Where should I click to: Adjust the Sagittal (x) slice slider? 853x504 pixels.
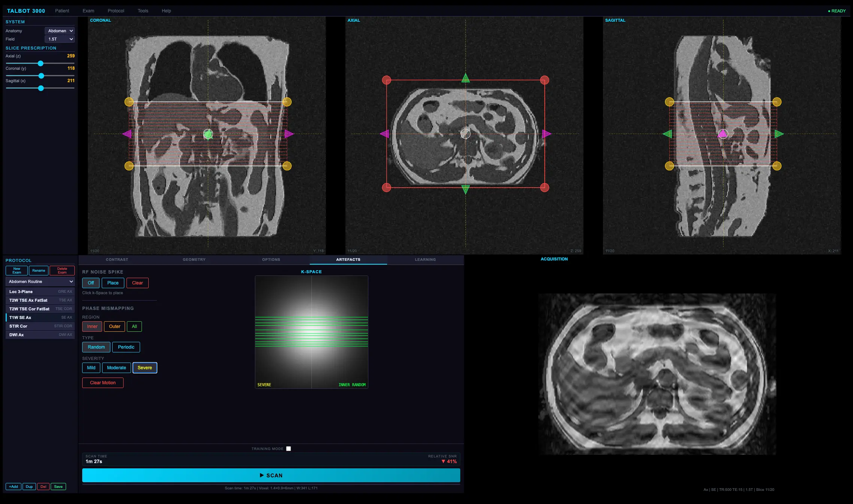tap(40, 88)
